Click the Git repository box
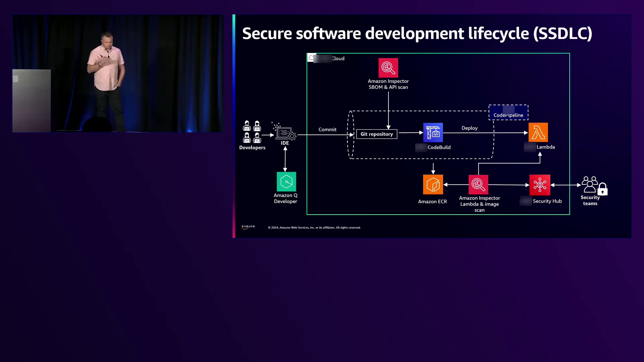Viewport: 644px width, 362px height. (377, 134)
